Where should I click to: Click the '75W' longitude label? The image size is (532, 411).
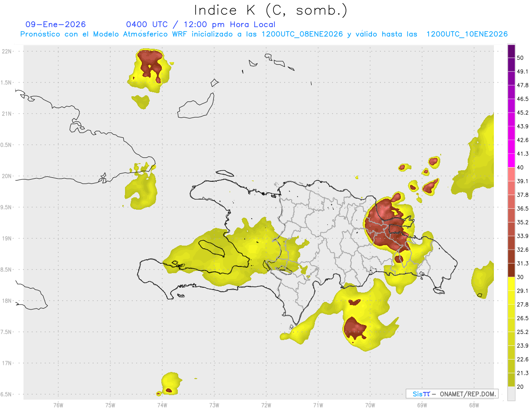[110, 405]
